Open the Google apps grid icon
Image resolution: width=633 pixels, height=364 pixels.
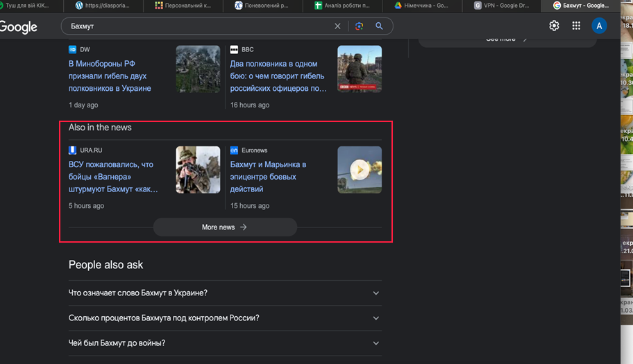[x=576, y=26]
